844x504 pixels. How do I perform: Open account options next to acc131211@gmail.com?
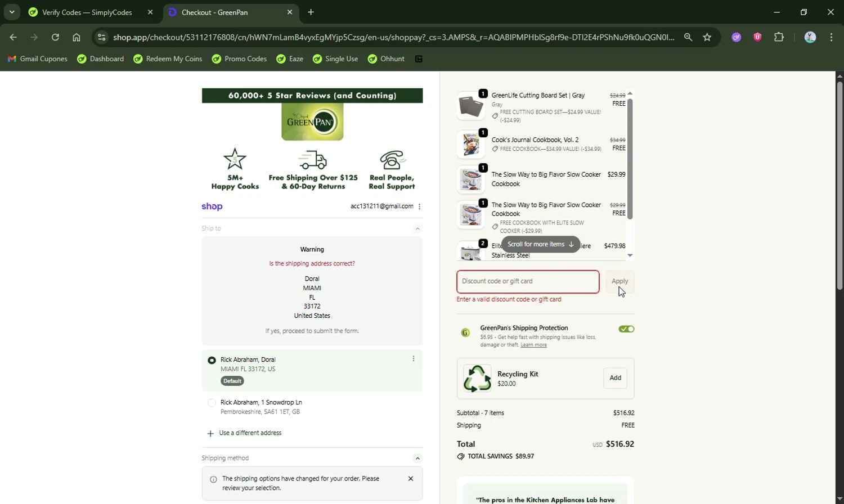(x=420, y=206)
